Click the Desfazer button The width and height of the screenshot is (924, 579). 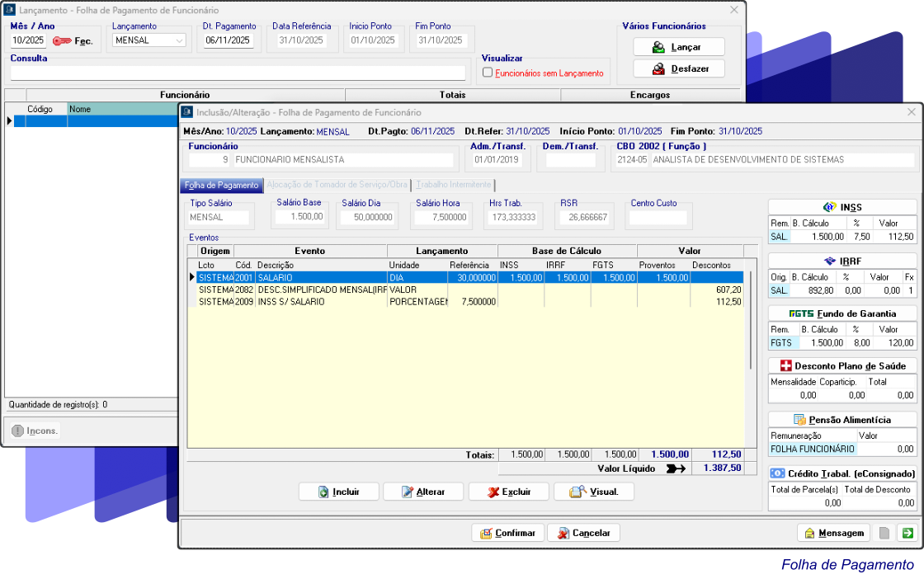pos(678,68)
